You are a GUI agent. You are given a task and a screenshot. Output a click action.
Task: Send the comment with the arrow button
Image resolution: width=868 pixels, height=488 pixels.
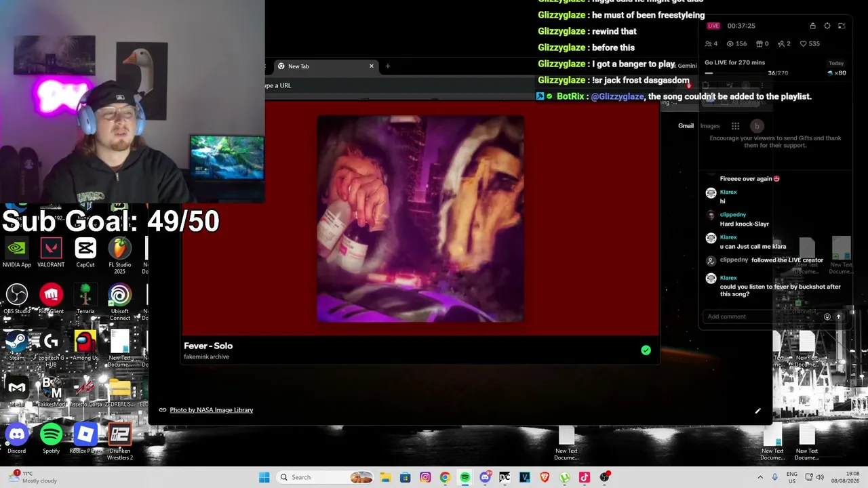pos(838,317)
